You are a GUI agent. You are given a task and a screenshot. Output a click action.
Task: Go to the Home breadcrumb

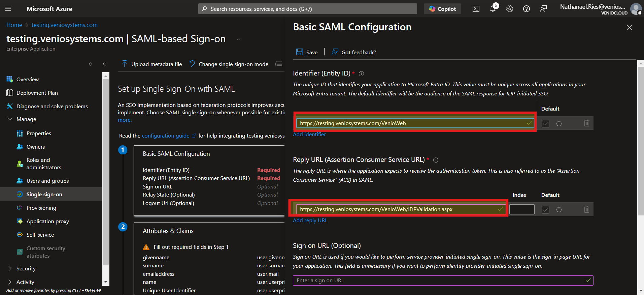pyautogui.click(x=14, y=25)
